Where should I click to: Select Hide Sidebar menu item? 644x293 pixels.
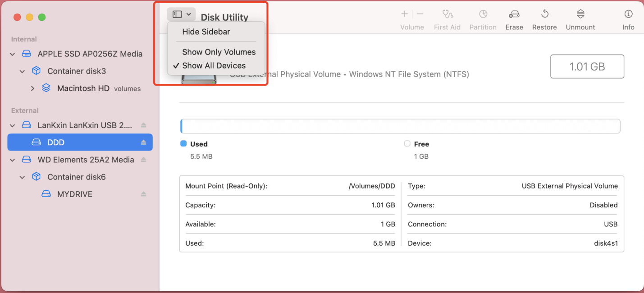(x=206, y=32)
